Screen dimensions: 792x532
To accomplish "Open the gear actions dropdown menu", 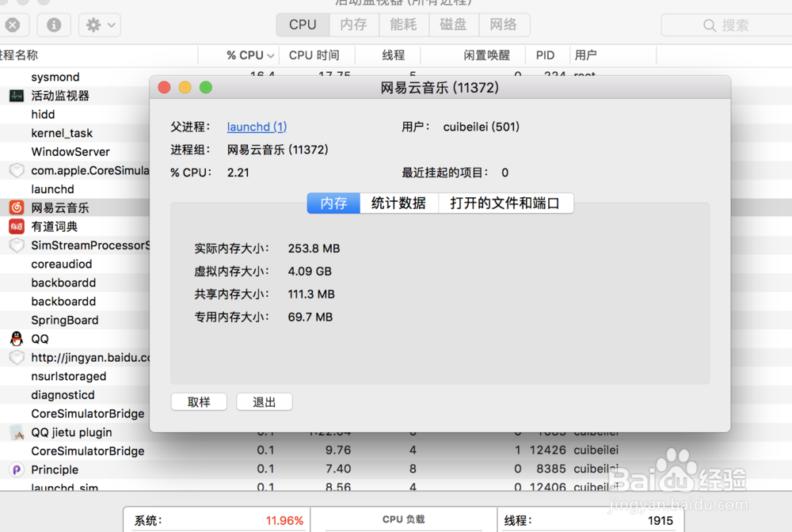I will click(100, 25).
